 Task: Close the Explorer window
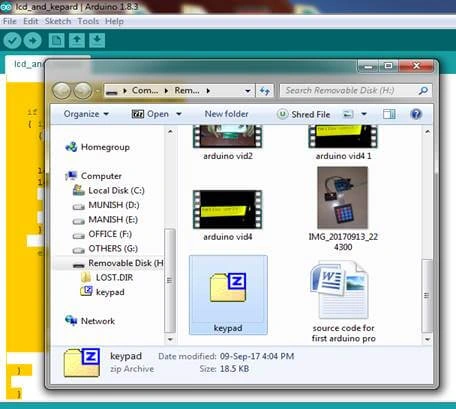click(416, 66)
